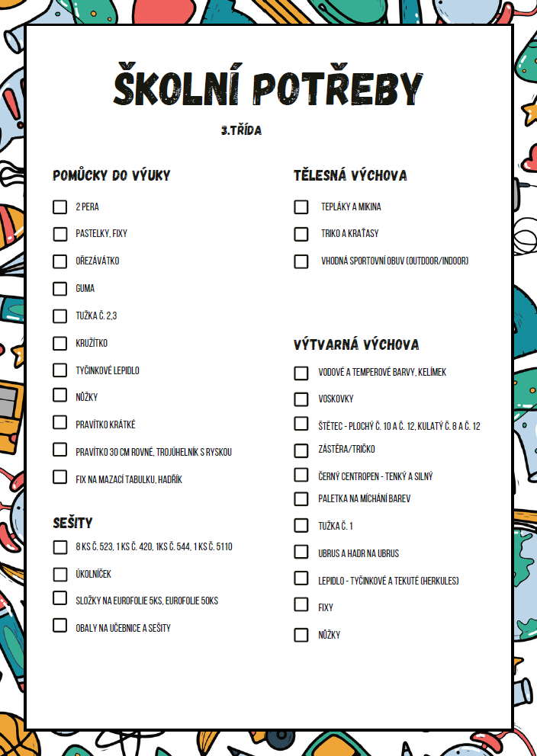Check the OŘEZÁVÁTKO checkbox
The image size is (537, 756).
59,261
